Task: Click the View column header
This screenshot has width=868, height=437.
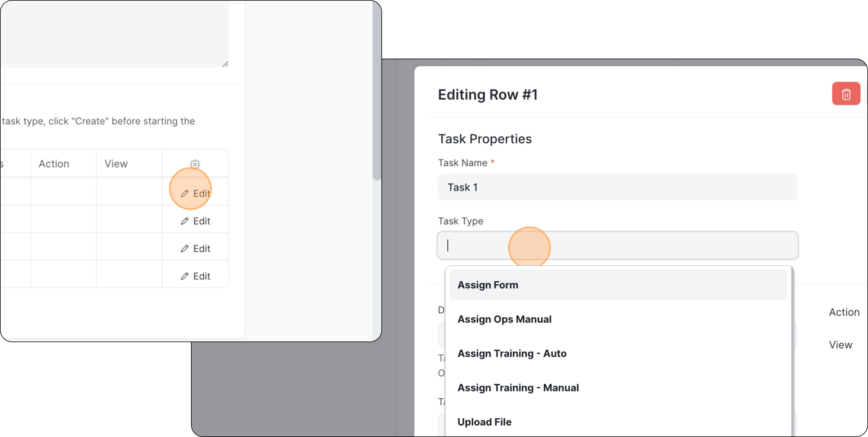Action: (x=116, y=164)
